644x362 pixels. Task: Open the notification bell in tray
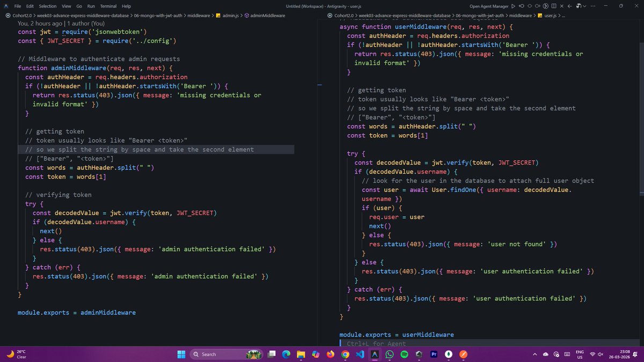635,354
